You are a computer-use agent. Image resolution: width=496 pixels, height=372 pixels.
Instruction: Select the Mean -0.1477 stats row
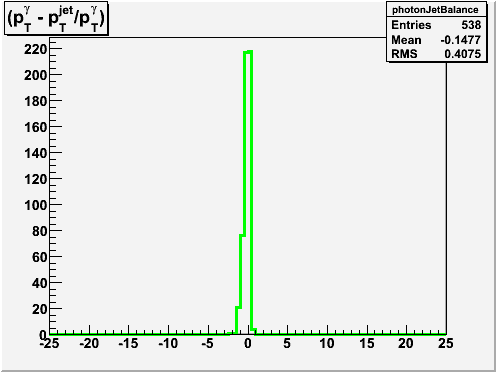[436, 40]
